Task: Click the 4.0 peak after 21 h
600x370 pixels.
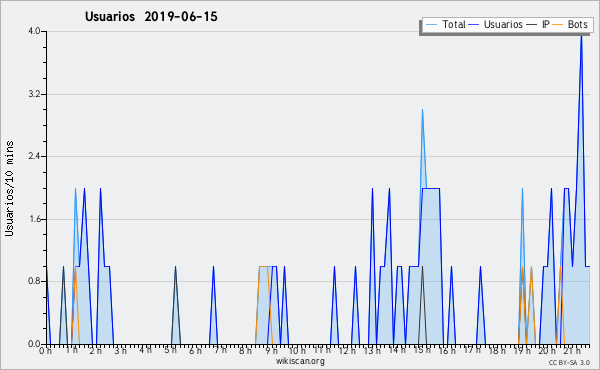Action: 581,37
